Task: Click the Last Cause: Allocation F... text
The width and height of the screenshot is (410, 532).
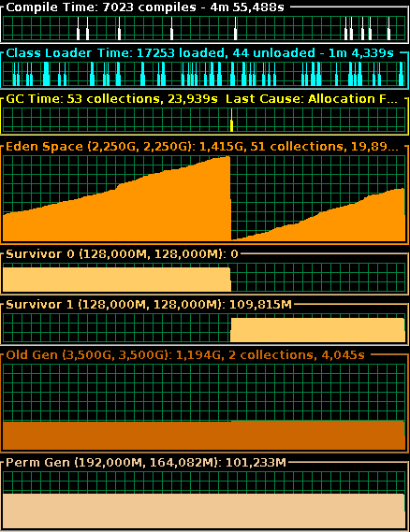Action: pyautogui.click(x=312, y=99)
